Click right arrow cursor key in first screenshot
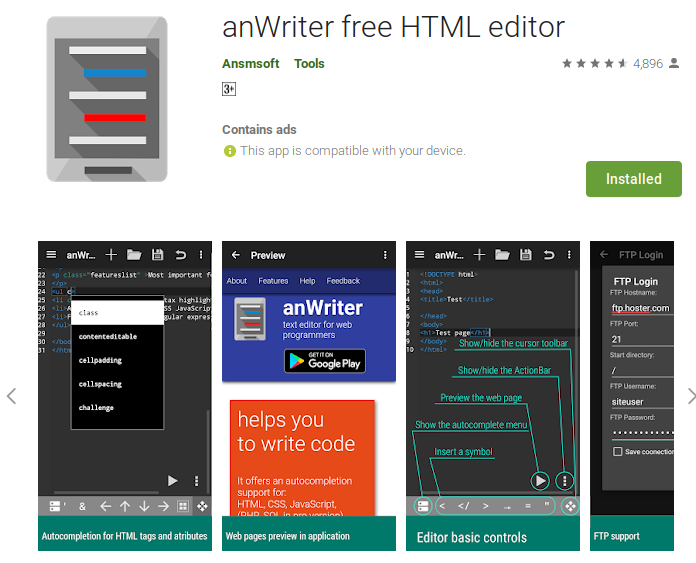Screen dimensions: 696x563 163,506
